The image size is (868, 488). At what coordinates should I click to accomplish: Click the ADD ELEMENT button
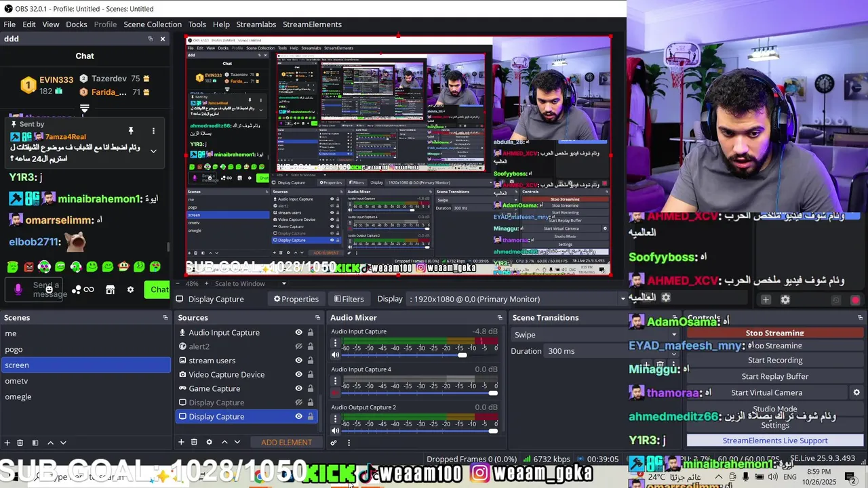pyautogui.click(x=287, y=442)
